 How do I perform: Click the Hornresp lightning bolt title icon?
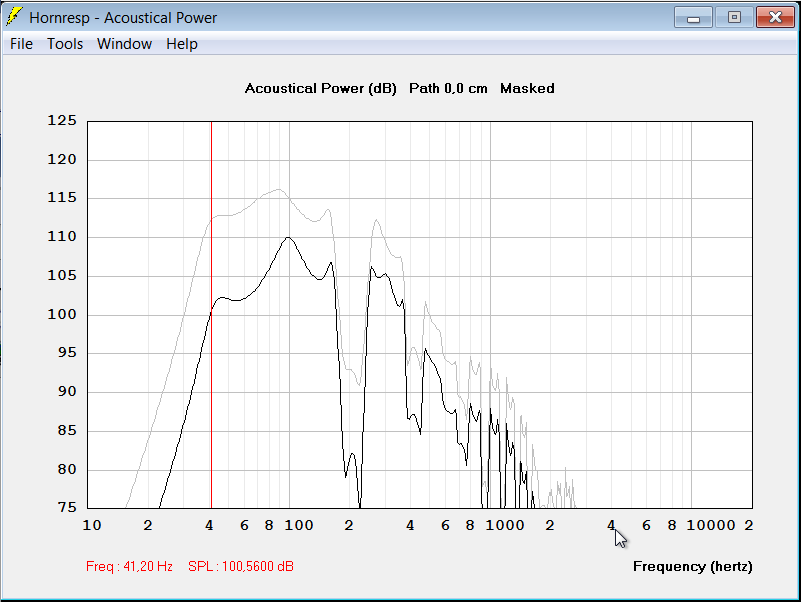point(14,17)
